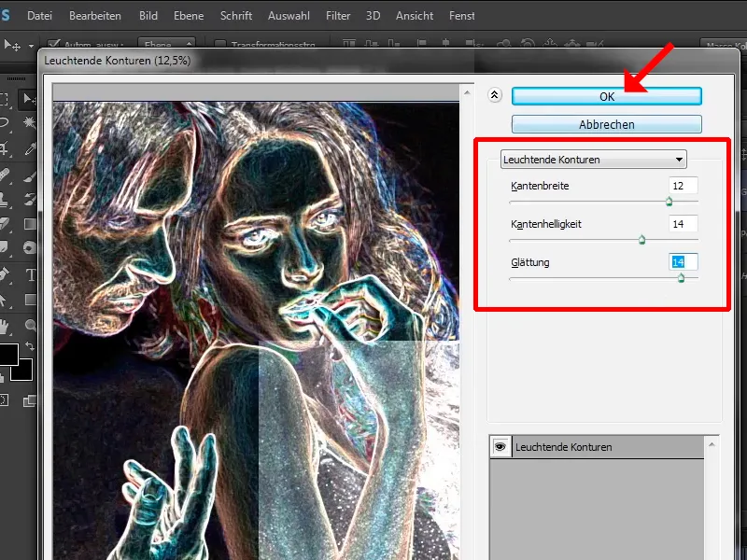Select the Eyedropper tool

coord(29,149)
